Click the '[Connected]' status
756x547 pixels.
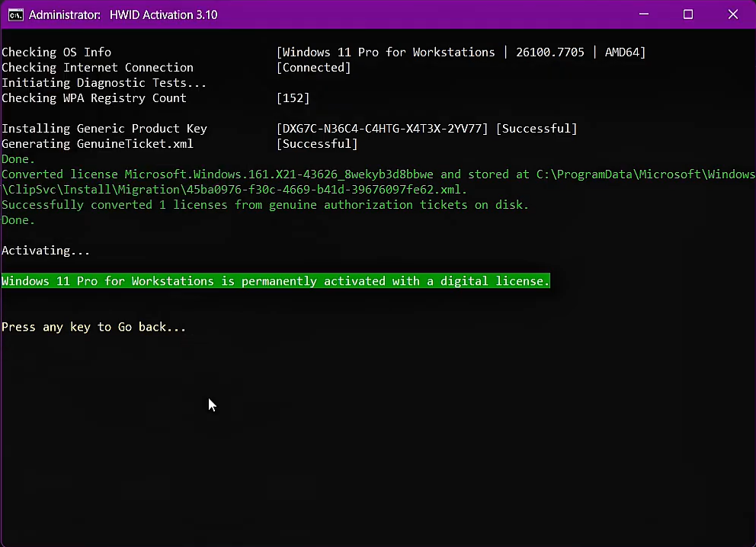pos(314,68)
